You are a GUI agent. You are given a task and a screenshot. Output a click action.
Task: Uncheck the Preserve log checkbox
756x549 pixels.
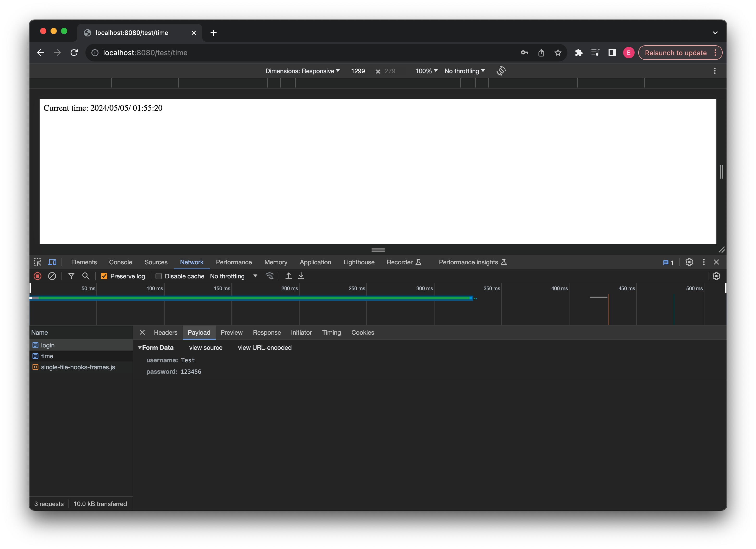[x=104, y=276]
